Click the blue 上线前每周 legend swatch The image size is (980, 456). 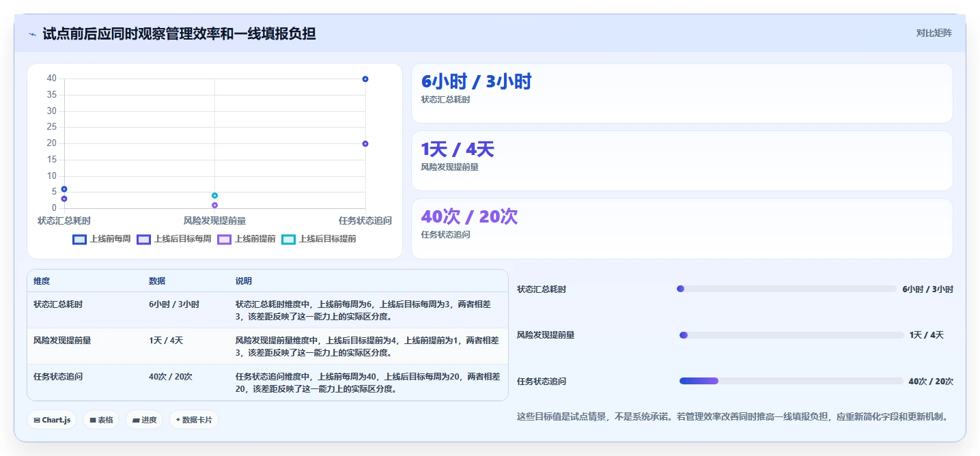[80, 240]
